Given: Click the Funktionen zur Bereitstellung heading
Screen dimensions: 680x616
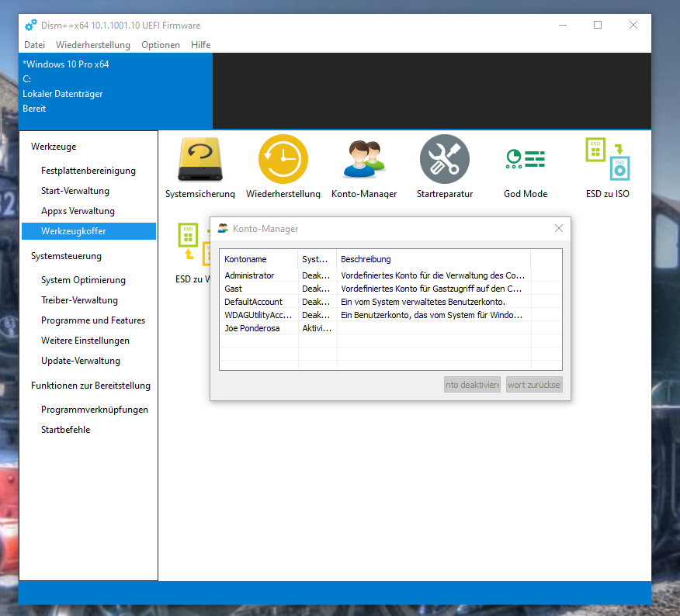Looking at the screenshot, I should (x=91, y=386).
